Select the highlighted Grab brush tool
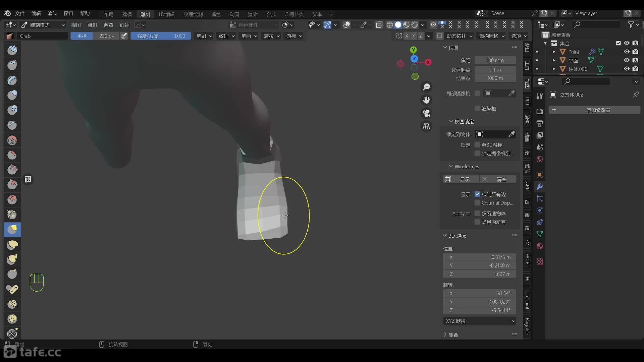644x362 pixels. [x=12, y=230]
